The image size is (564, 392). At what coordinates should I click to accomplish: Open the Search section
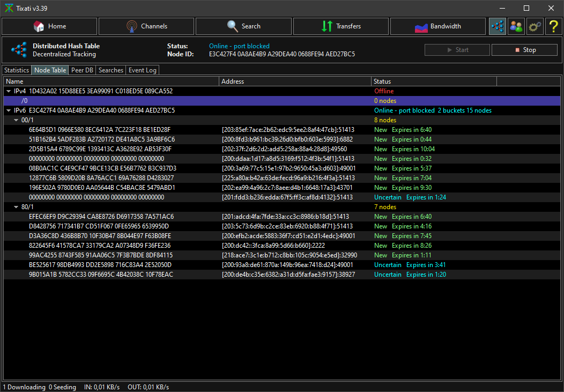point(244,26)
